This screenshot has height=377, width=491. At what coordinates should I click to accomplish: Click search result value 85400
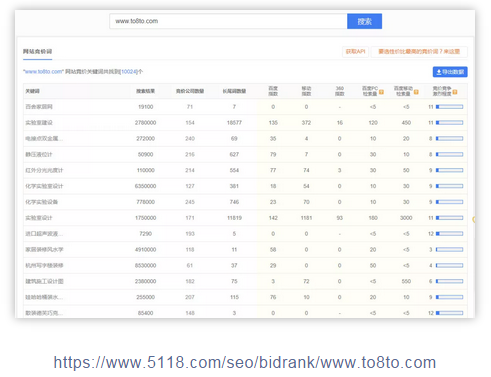coord(146,313)
